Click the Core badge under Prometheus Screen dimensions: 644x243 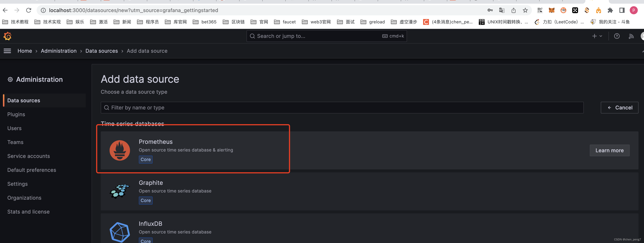click(x=145, y=160)
